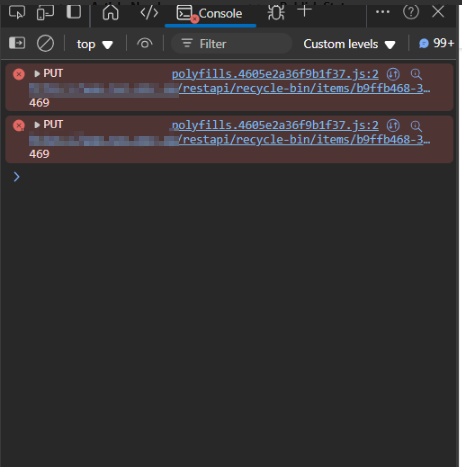Screen dimensions: 462x467
Task: Activate the inspect element picker tool
Action: (17, 13)
